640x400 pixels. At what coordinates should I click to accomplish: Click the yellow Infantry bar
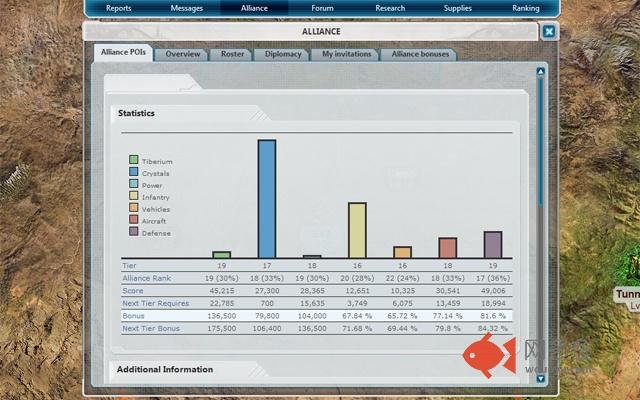(x=357, y=230)
